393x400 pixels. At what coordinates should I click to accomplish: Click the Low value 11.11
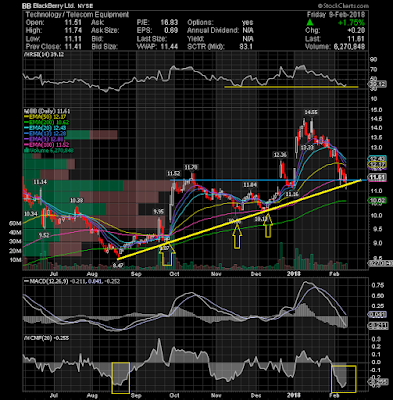point(73,38)
